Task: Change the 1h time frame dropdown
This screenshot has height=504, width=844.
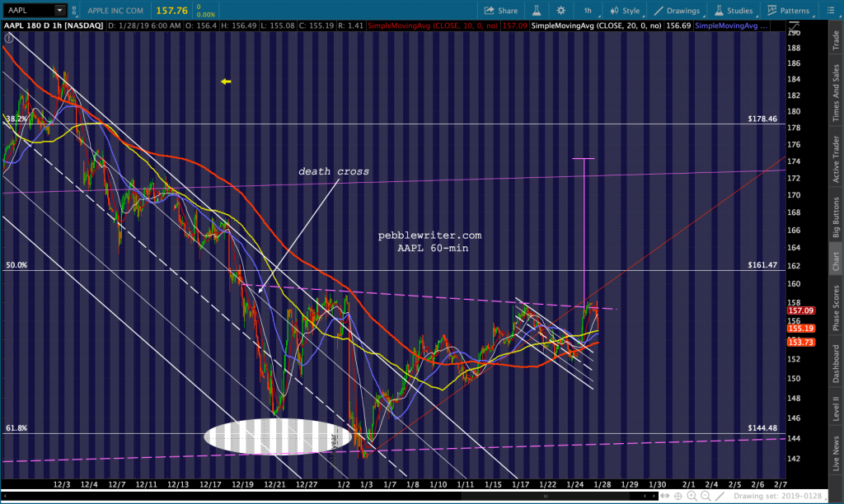Action: click(588, 10)
